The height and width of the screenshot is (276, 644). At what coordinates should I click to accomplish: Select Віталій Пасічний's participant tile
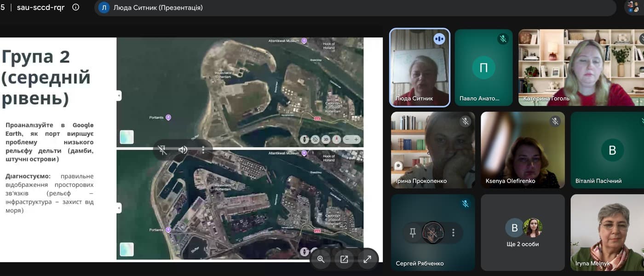point(607,150)
